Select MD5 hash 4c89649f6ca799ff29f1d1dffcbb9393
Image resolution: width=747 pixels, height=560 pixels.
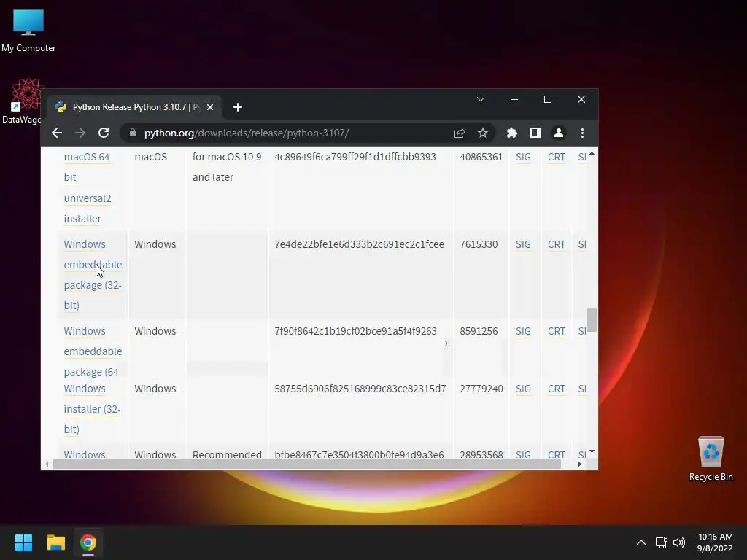[x=355, y=157]
